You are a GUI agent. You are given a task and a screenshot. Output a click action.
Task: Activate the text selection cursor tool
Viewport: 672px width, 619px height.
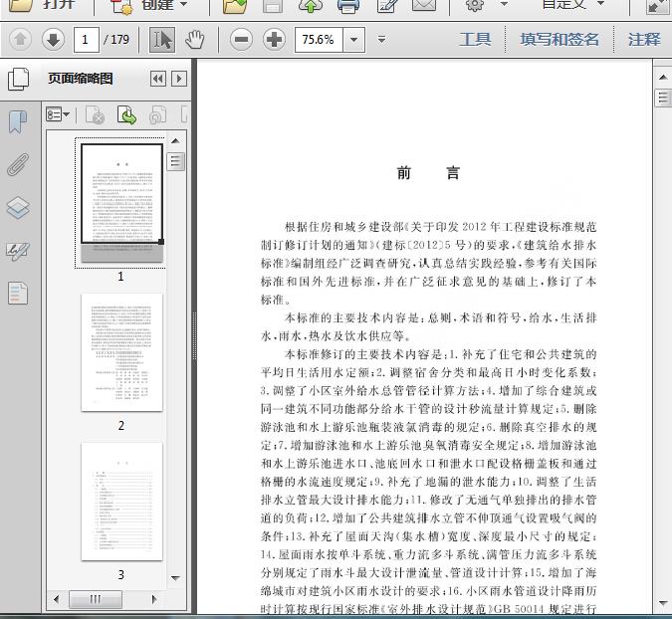coord(162,40)
